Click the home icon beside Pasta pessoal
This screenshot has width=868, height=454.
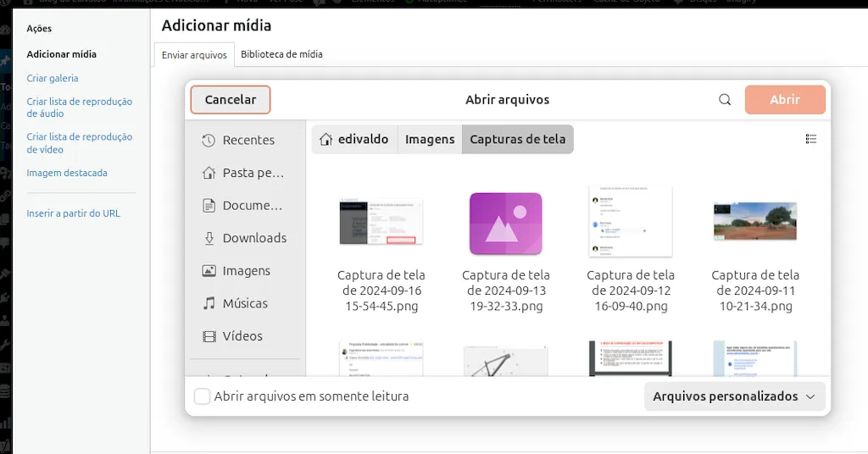209,173
